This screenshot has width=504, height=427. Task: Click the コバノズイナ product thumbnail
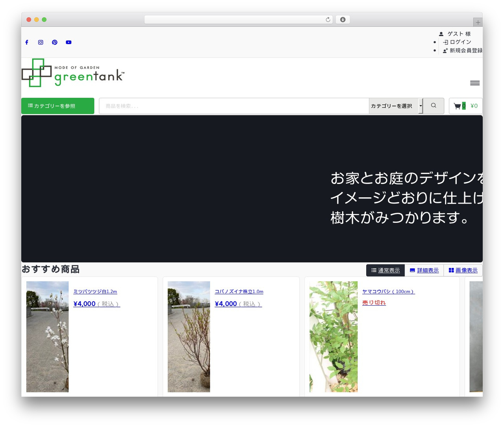(189, 336)
